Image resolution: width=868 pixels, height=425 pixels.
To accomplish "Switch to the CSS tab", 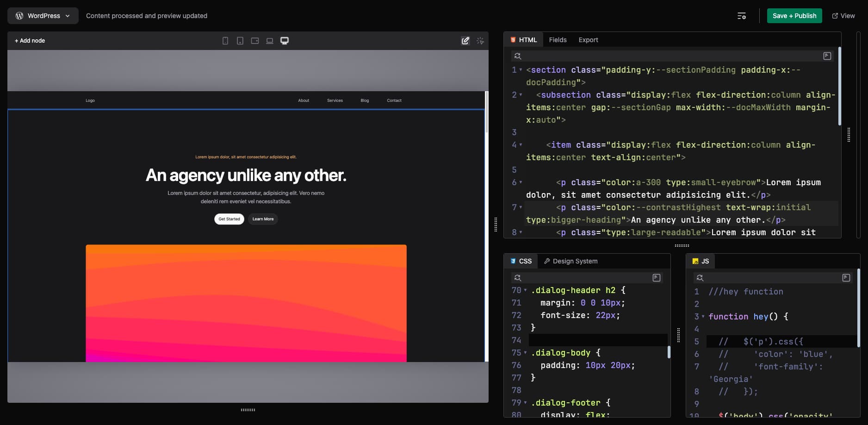I will pos(521,261).
